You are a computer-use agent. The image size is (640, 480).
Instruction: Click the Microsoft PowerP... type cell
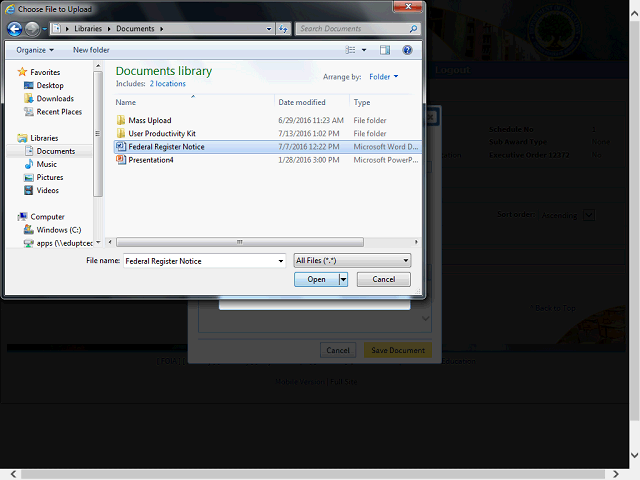click(x=386, y=160)
